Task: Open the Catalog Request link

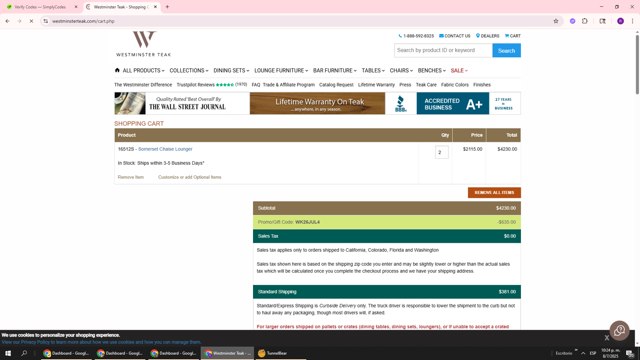Action: coord(336,85)
